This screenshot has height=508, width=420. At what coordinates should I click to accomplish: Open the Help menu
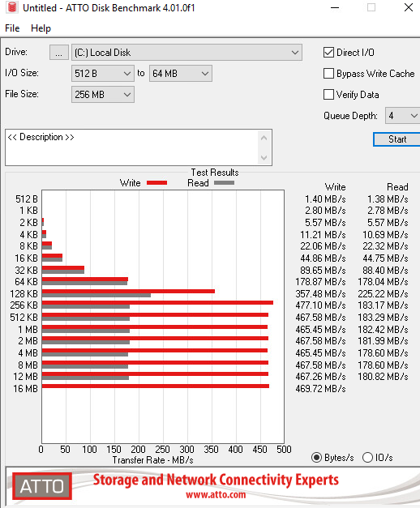click(41, 28)
